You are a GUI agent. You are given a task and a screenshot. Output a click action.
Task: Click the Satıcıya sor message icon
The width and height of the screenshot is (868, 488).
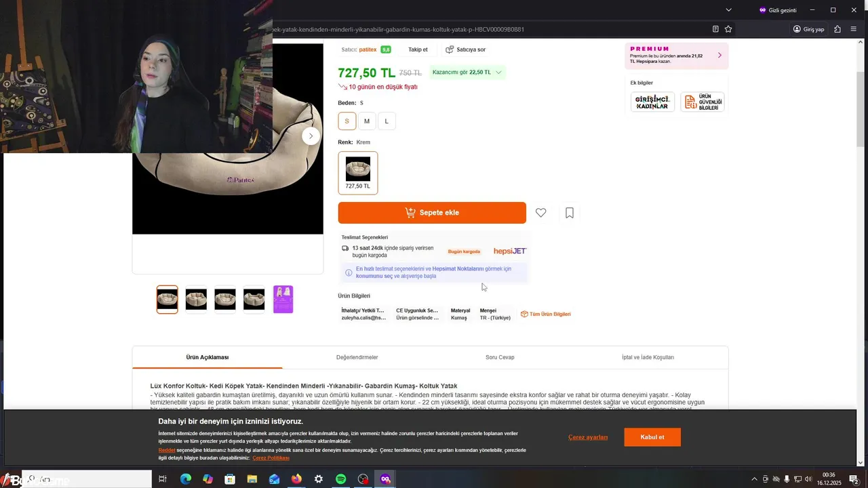[x=450, y=49]
